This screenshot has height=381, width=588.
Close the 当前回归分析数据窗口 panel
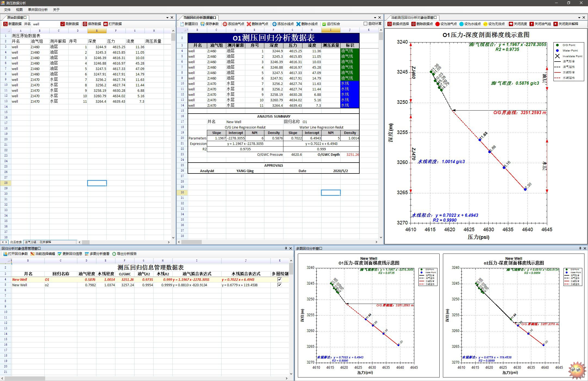click(x=380, y=17)
